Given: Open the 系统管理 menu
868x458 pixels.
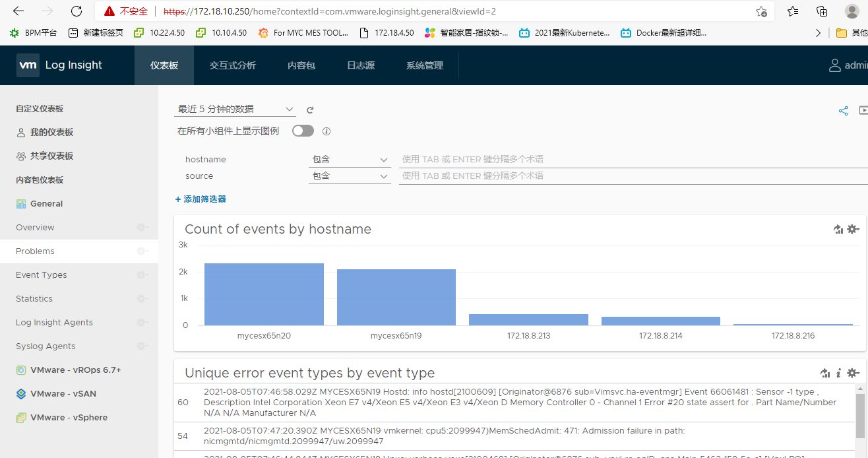Looking at the screenshot, I should pyautogui.click(x=424, y=65).
